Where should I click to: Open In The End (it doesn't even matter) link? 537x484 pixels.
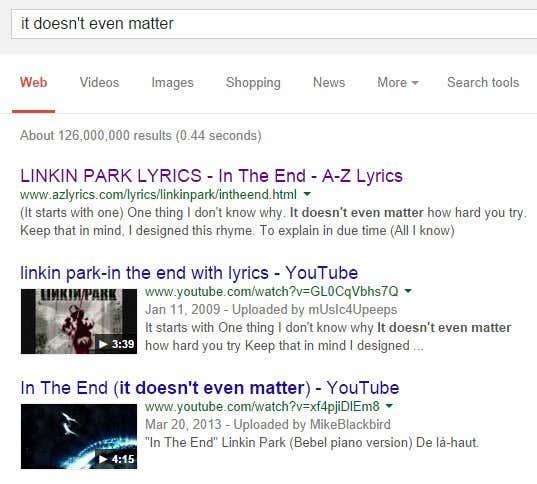(210, 388)
